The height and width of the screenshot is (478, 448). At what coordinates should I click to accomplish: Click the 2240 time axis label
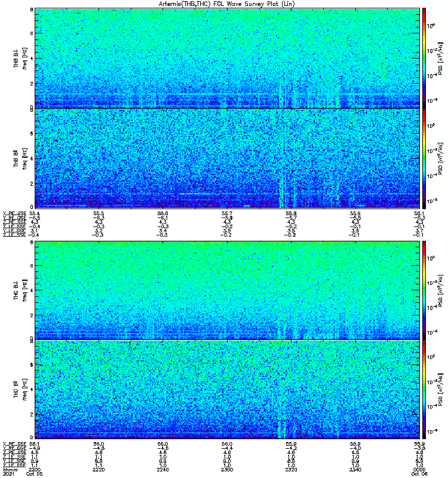162,470
